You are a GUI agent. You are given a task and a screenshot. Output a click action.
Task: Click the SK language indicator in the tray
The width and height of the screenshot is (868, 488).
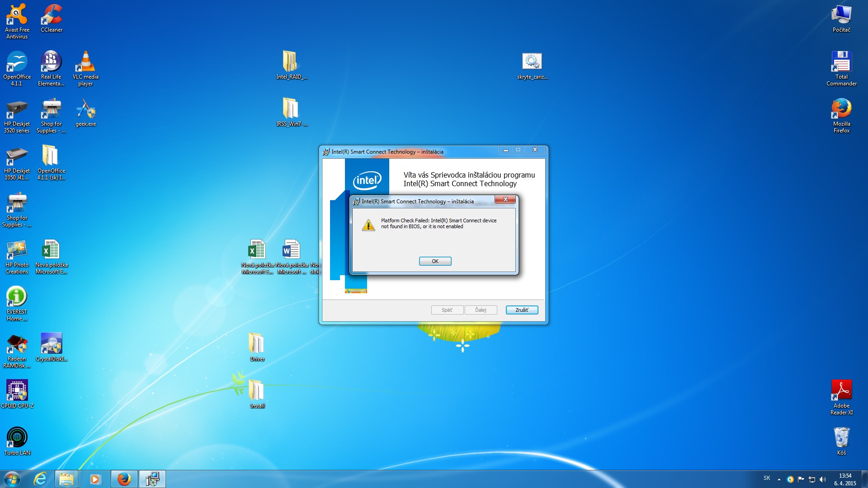[767, 478]
